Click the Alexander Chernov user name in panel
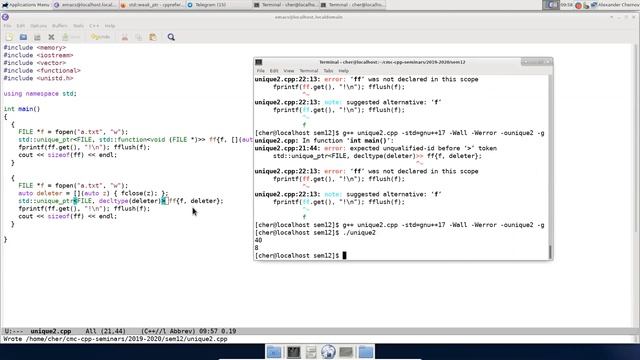 (x=619, y=5)
